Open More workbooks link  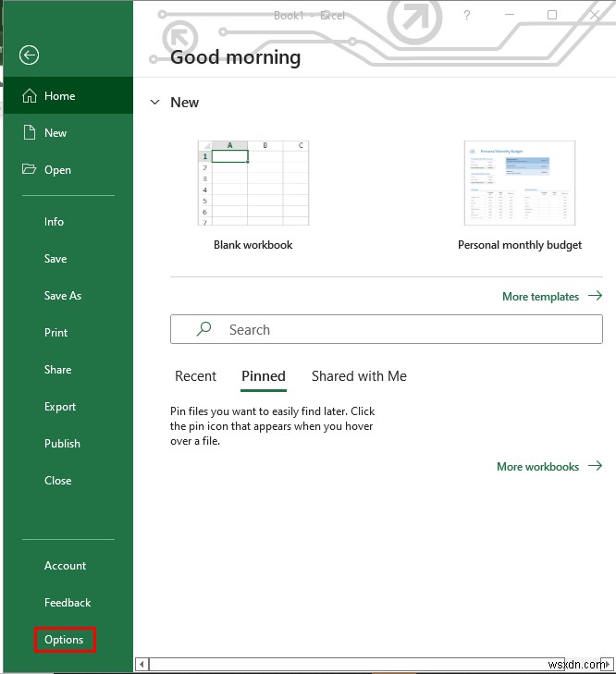537,467
